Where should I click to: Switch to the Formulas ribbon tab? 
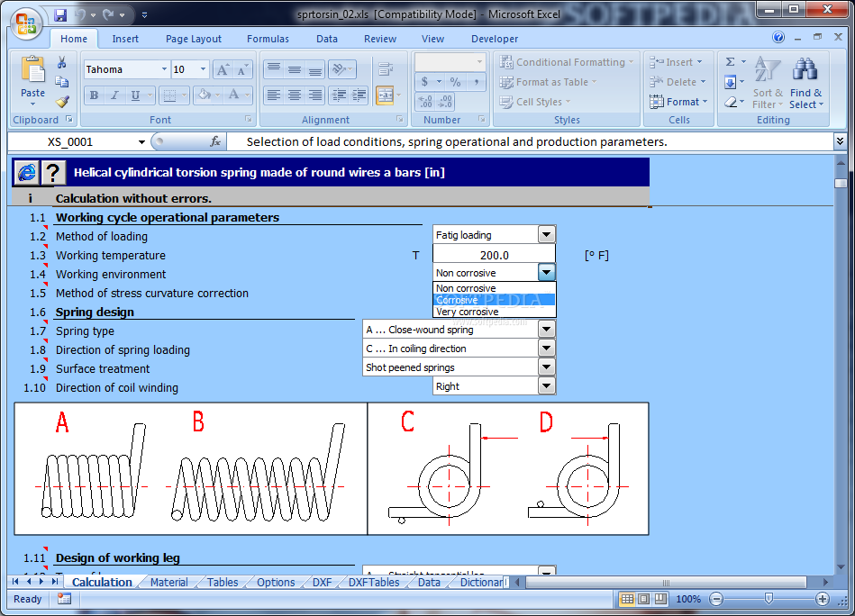[x=268, y=39]
